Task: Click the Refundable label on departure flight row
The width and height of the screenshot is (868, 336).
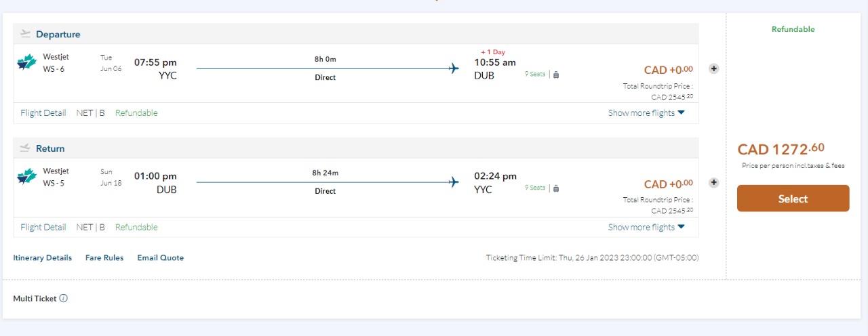Action: (136, 113)
